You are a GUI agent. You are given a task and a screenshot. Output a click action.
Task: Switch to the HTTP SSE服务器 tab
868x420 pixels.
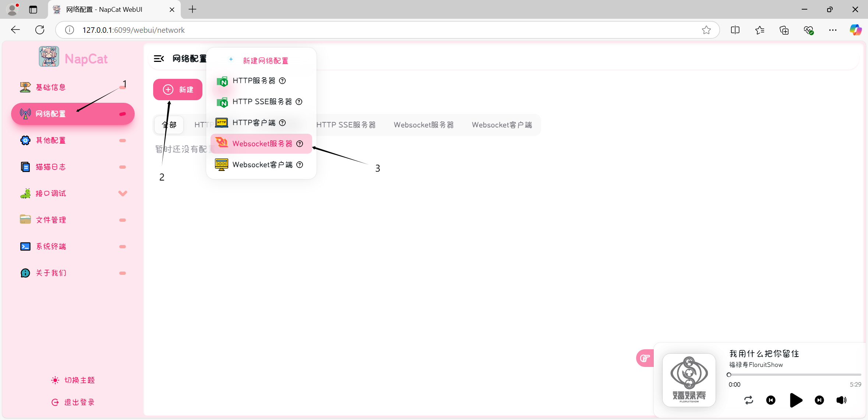pos(346,125)
